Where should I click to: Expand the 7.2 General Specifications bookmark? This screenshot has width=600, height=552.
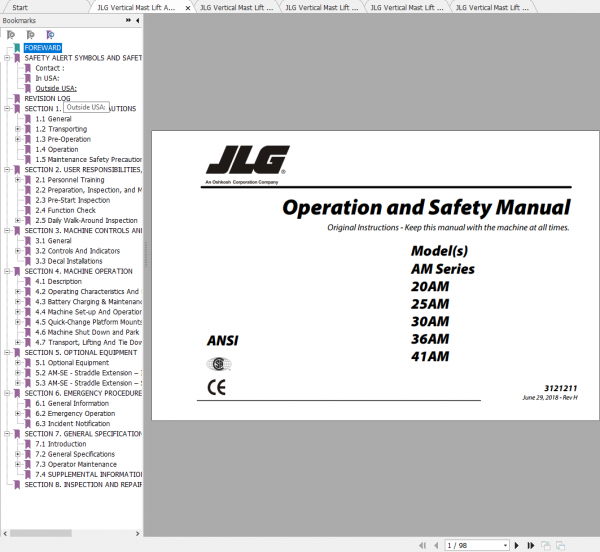coord(18,454)
